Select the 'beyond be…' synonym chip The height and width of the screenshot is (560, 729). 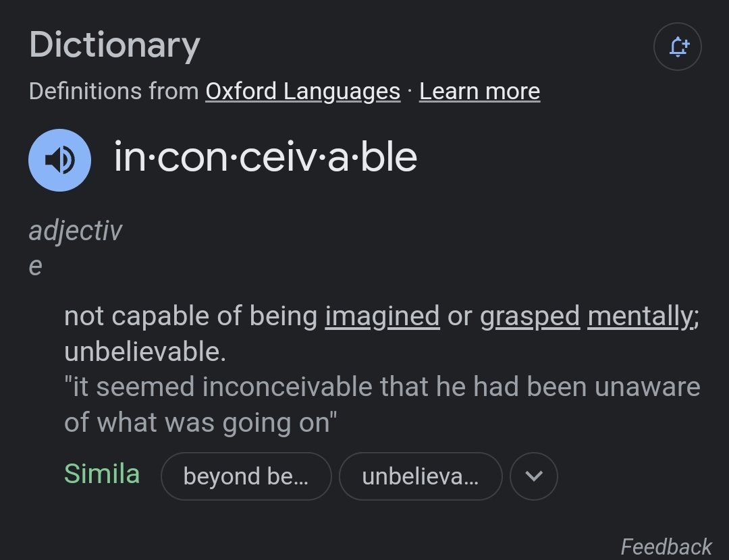(246, 476)
